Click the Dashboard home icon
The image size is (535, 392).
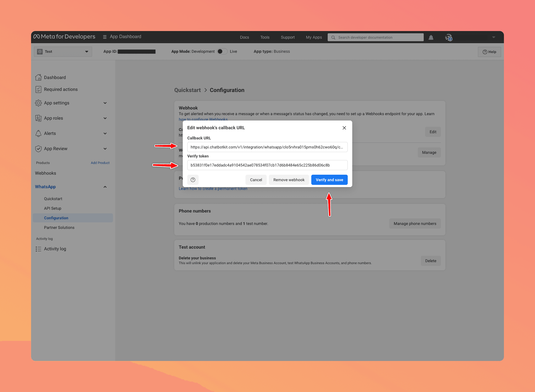tap(38, 77)
